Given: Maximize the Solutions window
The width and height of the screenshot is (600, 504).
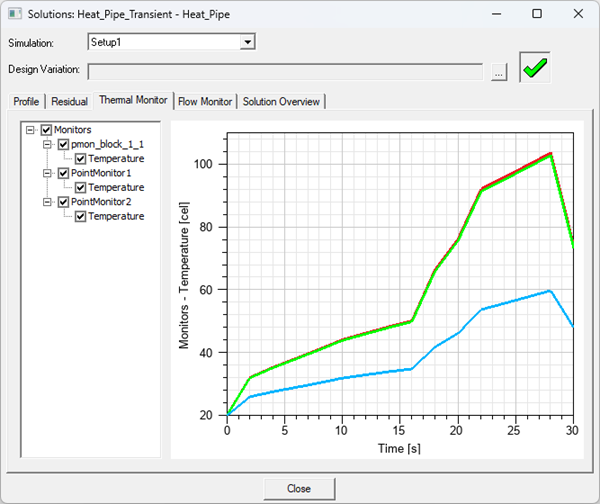Looking at the screenshot, I should point(537,14).
